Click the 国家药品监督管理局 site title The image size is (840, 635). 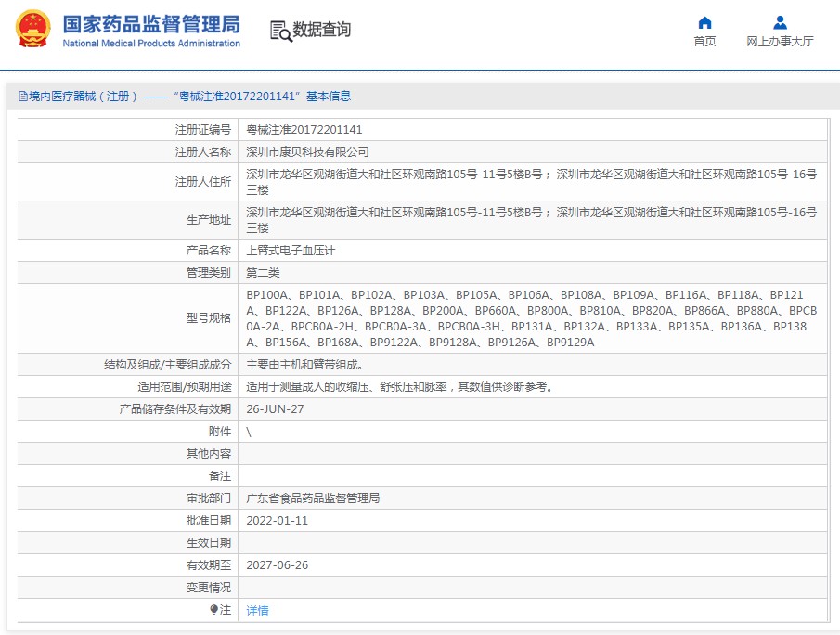click(x=150, y=23)
